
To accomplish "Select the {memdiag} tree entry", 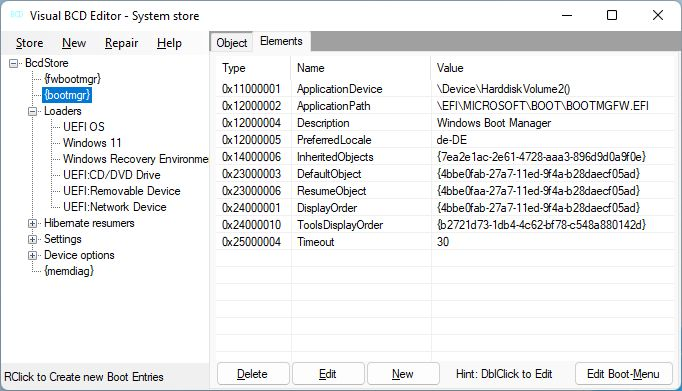I will coord(69,271).
